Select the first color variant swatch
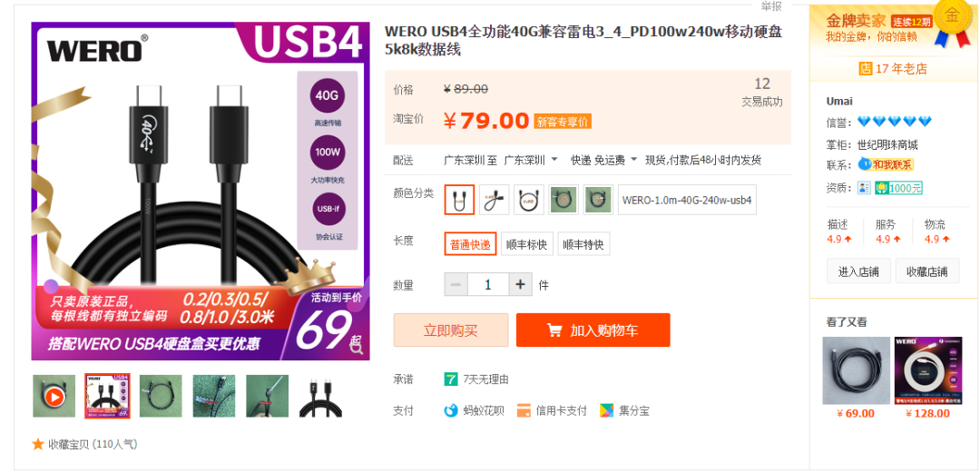Image resolution: width=980 pixels, height=473 pixels. (x=459, y=200)
